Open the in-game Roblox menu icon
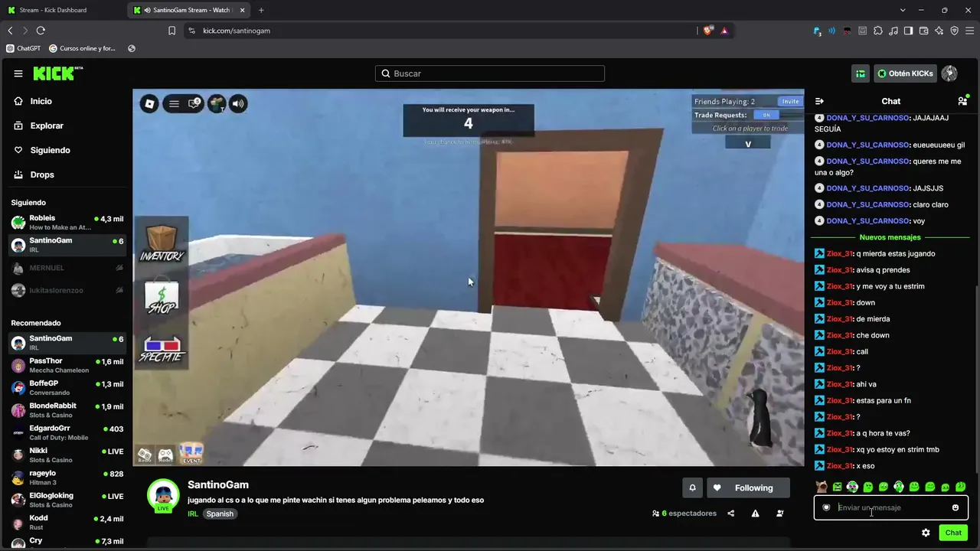 click(x=174, y=104)
